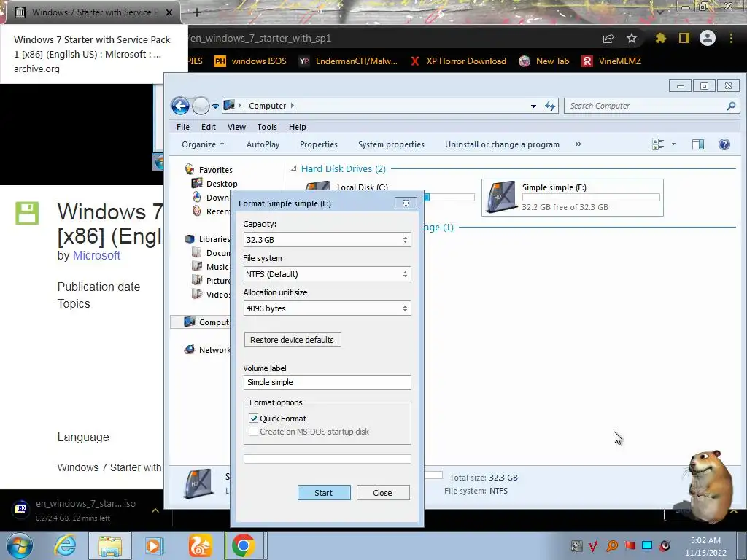Collapse the Hard Disk Drives group
This screenshot has height=560, width=747.
294,168
